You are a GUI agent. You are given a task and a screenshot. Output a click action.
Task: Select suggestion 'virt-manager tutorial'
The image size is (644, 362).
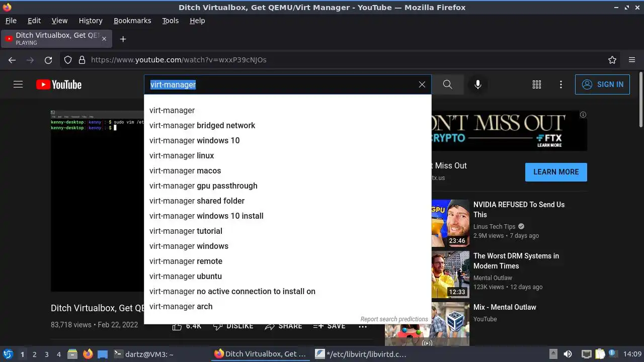click(287, 231)
